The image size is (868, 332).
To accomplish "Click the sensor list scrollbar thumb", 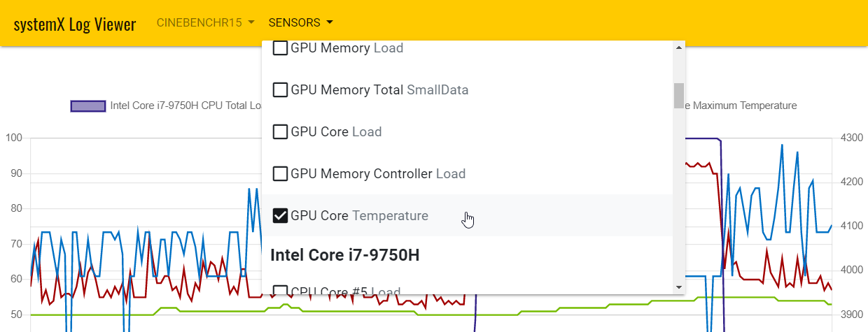I will (x=678, y=96).
